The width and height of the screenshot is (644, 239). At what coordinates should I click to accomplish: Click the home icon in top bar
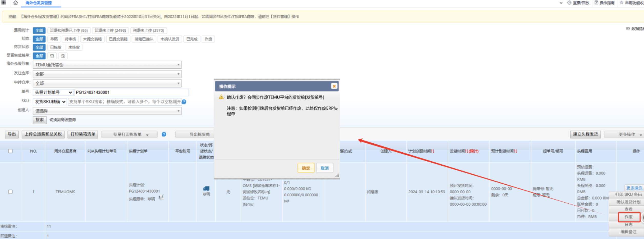pyautogui.click(x=15, y=3)
